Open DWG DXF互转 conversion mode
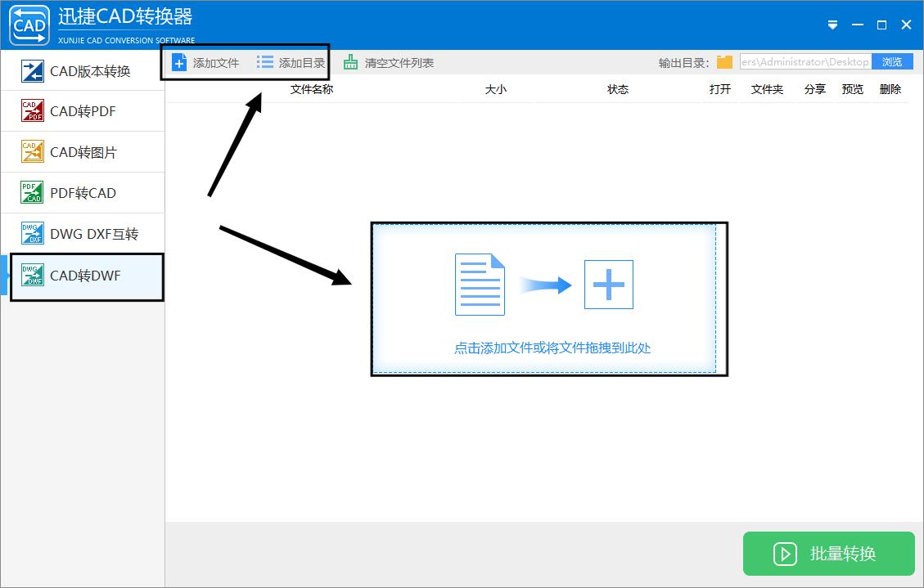The width and height of the screenshot is (924, 588). point(34,233)
